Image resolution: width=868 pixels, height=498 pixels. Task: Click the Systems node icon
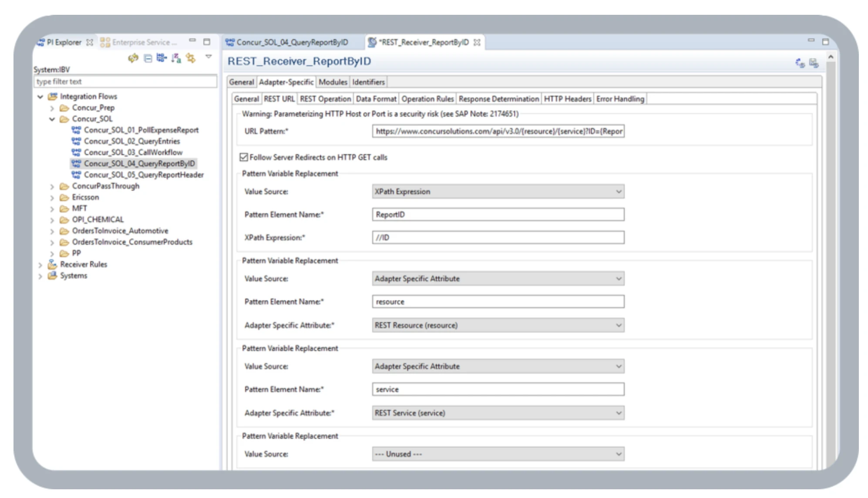(x=52, y=276)
